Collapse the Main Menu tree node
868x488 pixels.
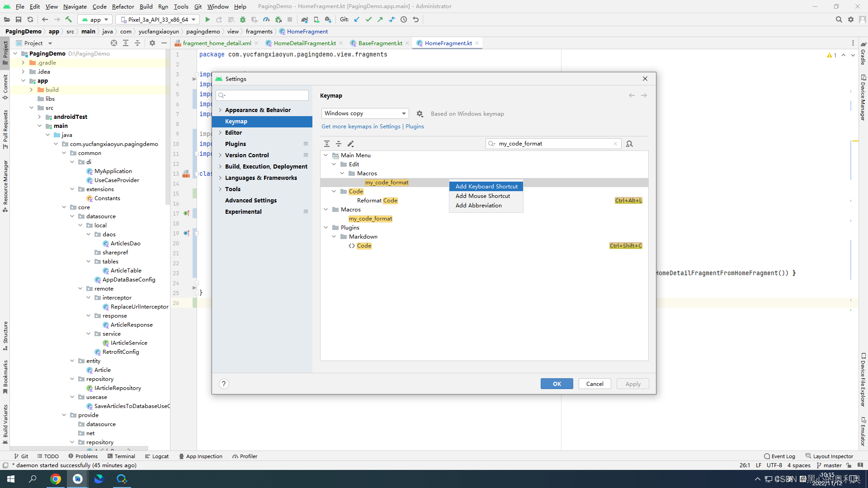point(326,155)
